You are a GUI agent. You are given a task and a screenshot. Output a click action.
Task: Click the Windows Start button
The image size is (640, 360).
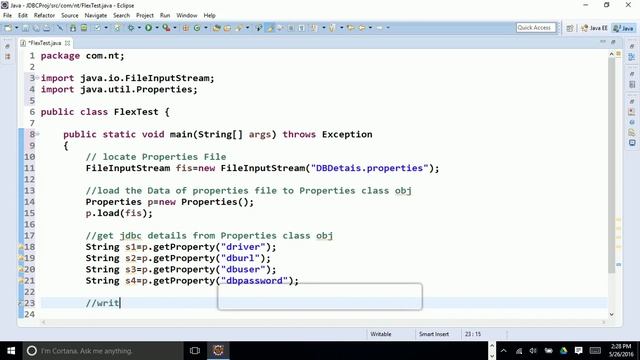coord(11,351)
